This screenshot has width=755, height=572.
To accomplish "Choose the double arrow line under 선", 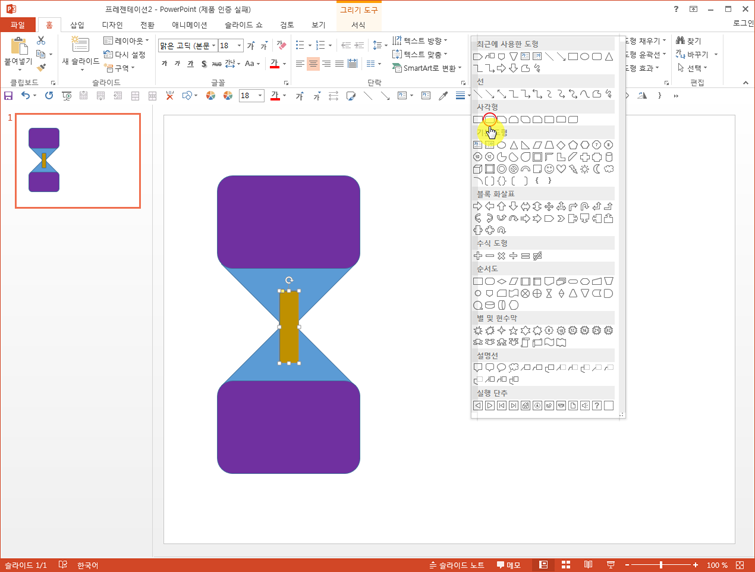I will click(x=501, y=94).
